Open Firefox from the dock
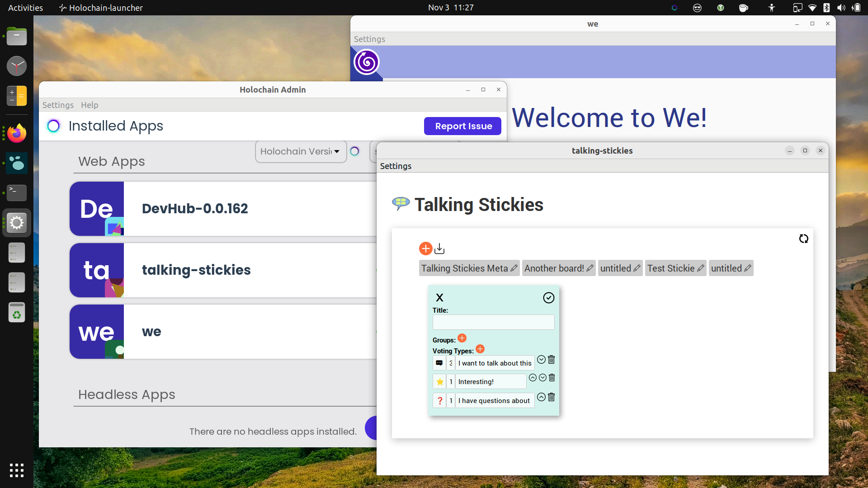 pyautogui.click(x=17, y=133)
